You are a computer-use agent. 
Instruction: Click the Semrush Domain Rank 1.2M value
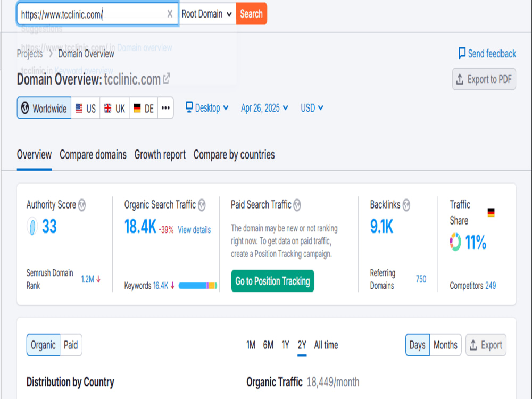(x=88, y=279)
